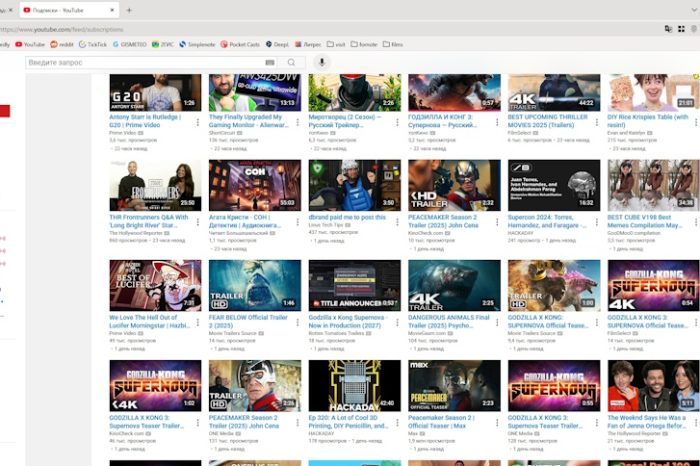Play dbrand paid me video thumbnail

point(354,185)
